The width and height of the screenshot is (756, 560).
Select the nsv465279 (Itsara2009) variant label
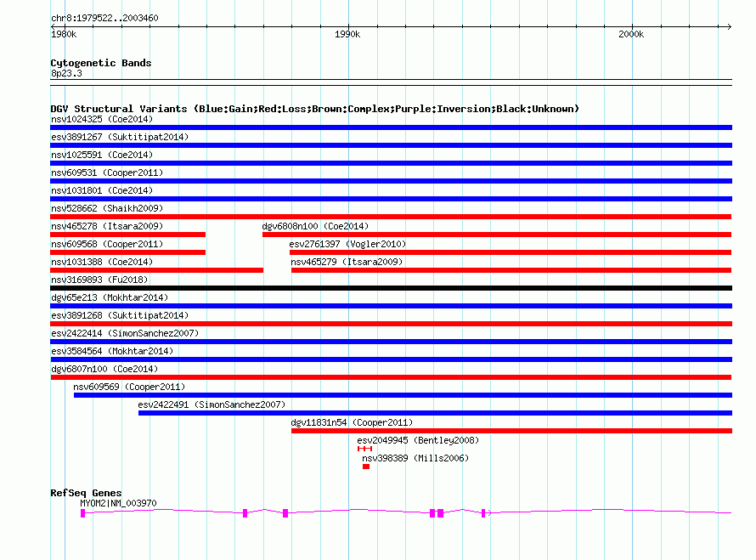pos(347,262)
